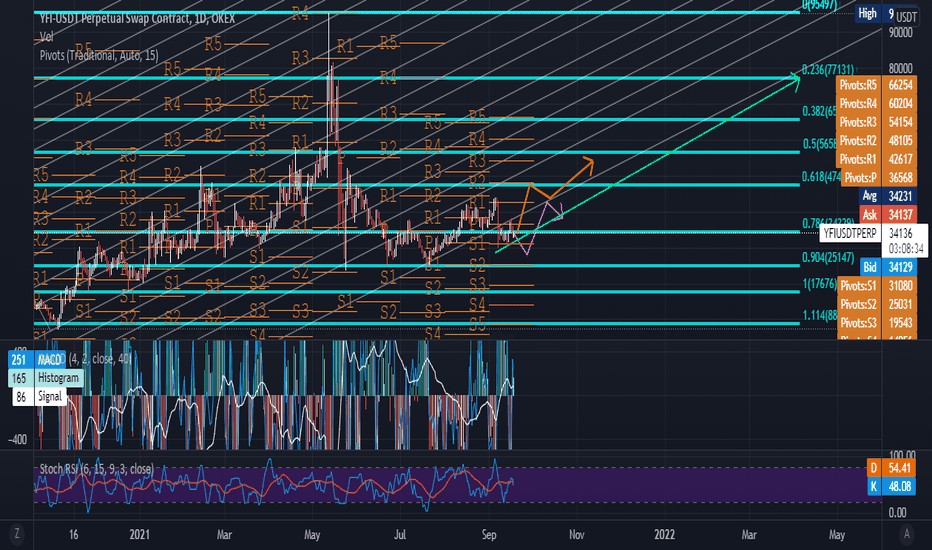The height and width of the screenshot is (550, 932).
Task: Click the 2021 label on the time axis
Action: (x=140, y=534)
